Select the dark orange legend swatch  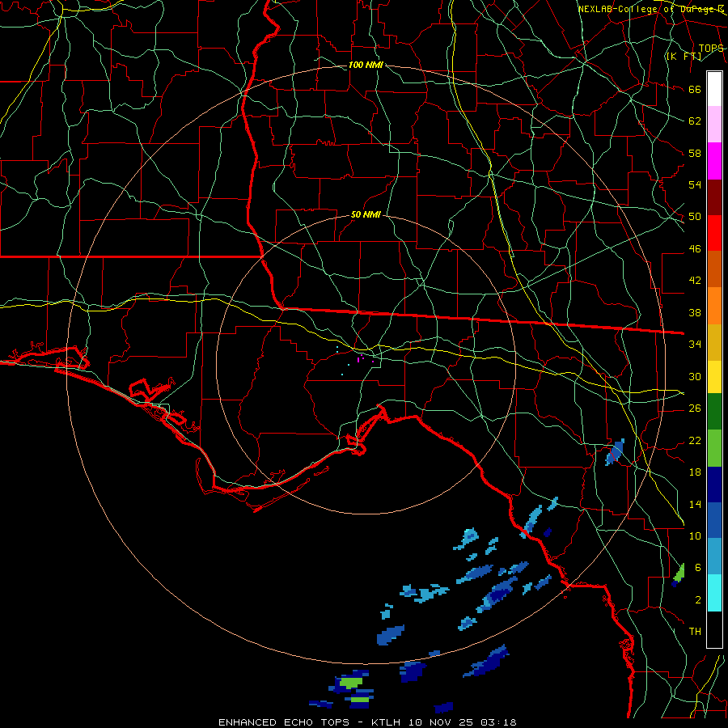click(x=714, y=269)
